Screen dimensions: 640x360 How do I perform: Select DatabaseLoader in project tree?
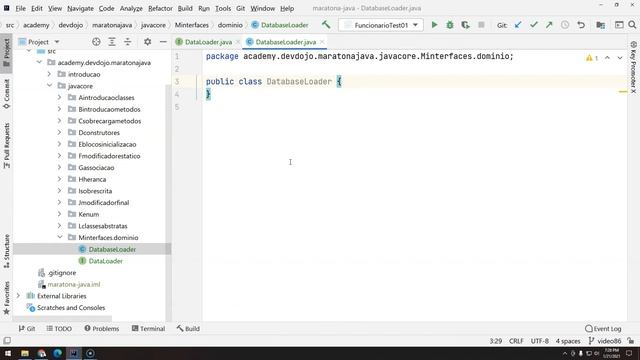112,249
